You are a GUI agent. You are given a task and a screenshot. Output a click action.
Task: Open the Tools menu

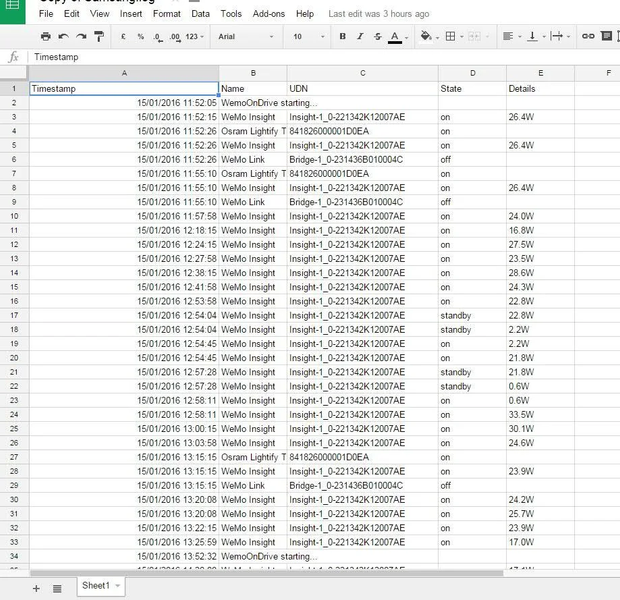pos(231,14)
